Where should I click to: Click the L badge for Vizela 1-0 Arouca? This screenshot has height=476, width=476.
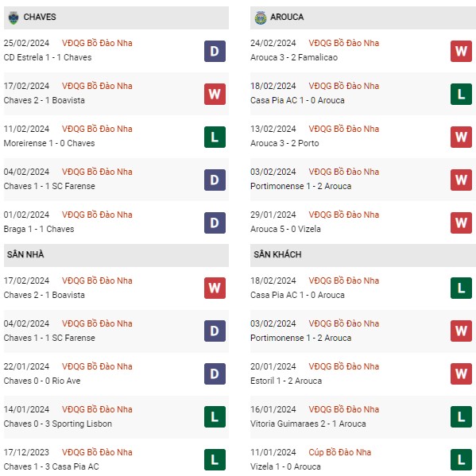click(x=461, y=459)
